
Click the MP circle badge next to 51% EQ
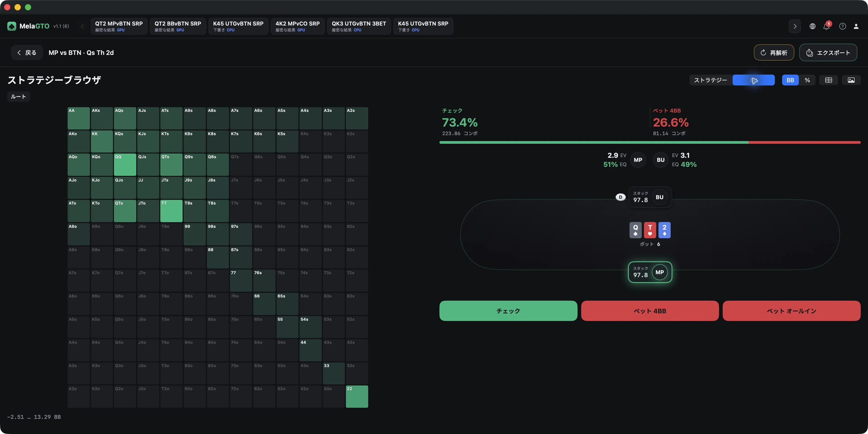click(x=638, y=160)
